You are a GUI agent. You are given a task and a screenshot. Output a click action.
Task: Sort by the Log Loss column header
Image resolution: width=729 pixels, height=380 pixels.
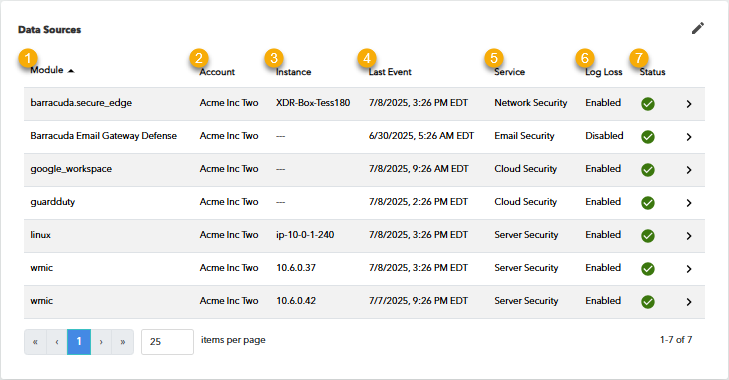point(603,72)
